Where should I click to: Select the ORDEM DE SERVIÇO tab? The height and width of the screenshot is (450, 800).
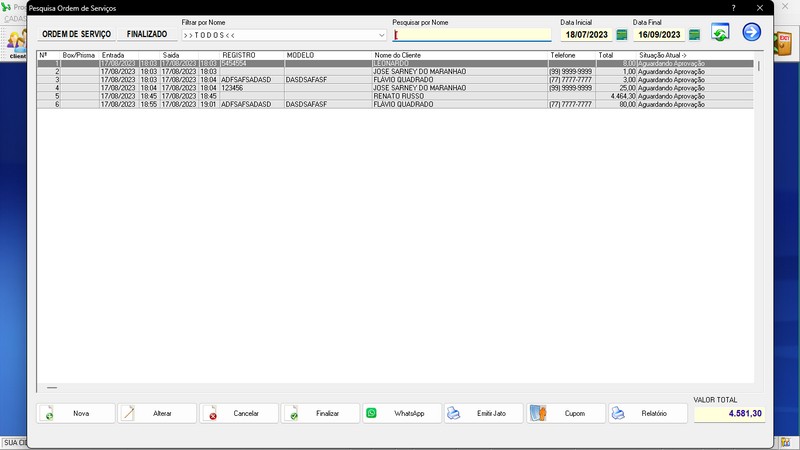(77, 34)
